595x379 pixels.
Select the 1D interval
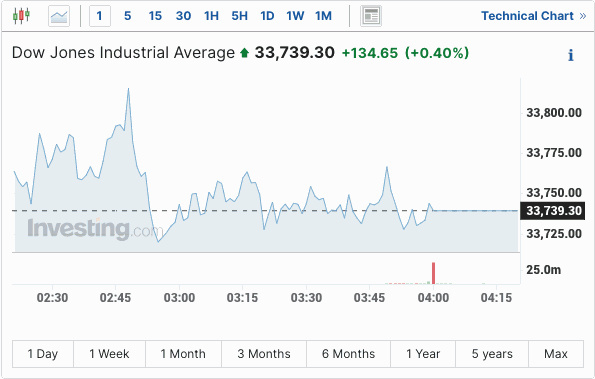point(267,16)
